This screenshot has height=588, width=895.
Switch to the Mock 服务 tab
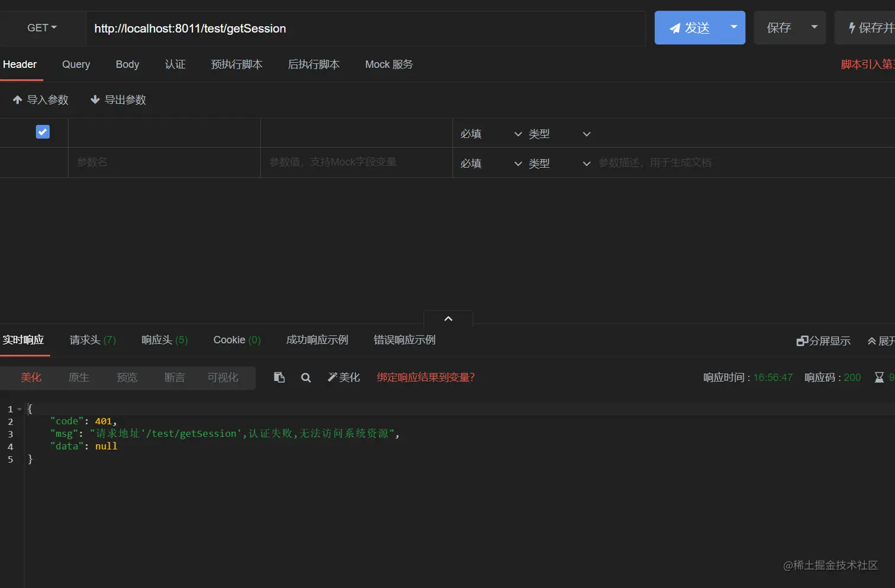pos(389,64)
